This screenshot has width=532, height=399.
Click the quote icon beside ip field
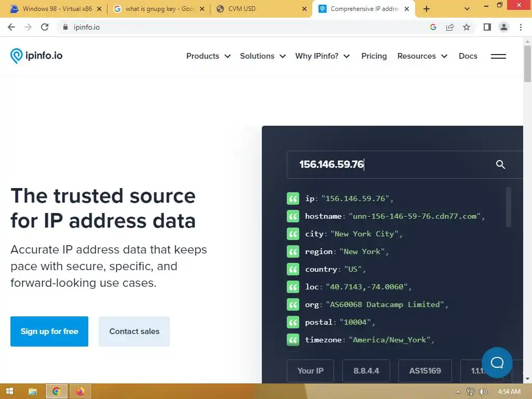[x=293, y=198]
